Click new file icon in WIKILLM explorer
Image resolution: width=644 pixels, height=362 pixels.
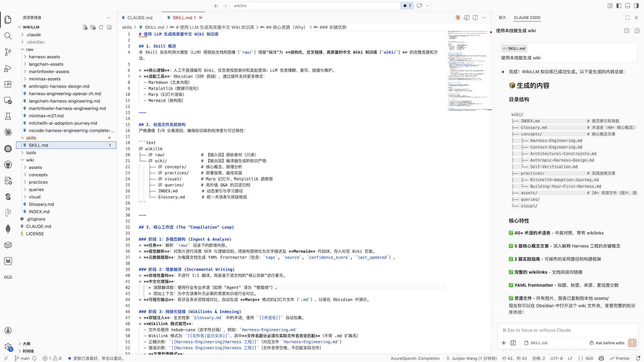click(85, 27)
